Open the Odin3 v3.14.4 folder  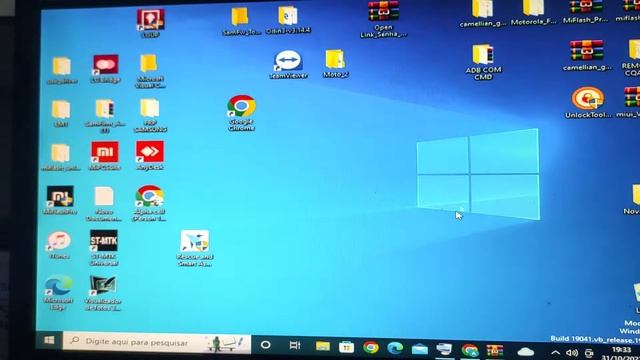(288, 20)
